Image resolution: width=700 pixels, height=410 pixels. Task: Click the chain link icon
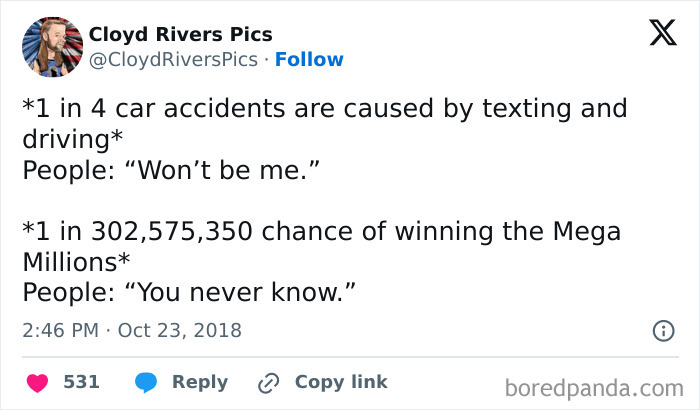(268, 382)
